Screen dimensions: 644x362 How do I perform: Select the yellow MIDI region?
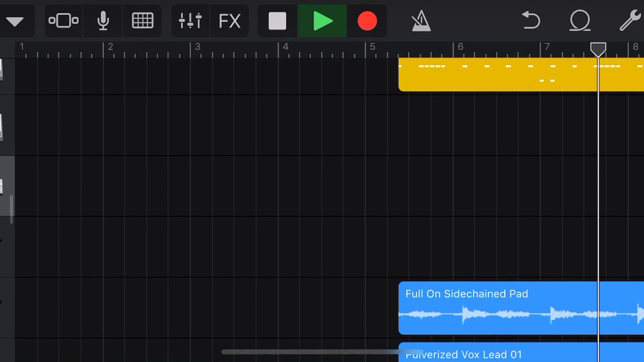coord(521,74)
